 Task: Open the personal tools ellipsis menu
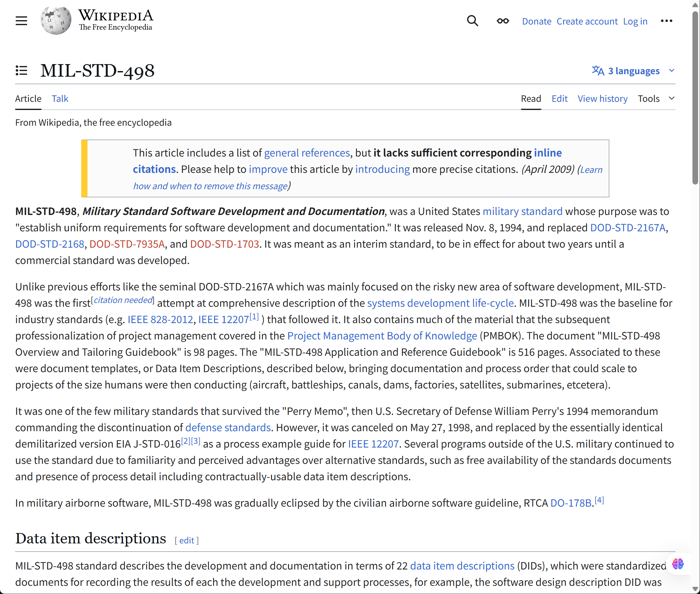coord(666,21)
